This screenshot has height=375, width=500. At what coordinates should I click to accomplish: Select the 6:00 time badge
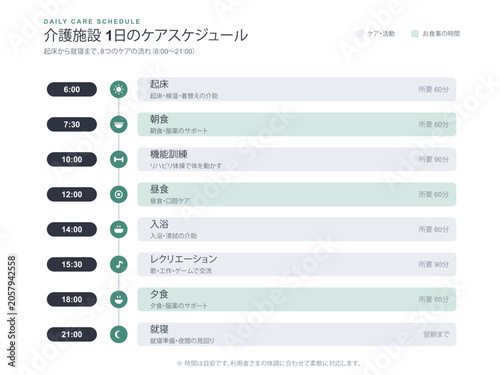[x=72, y=89]
